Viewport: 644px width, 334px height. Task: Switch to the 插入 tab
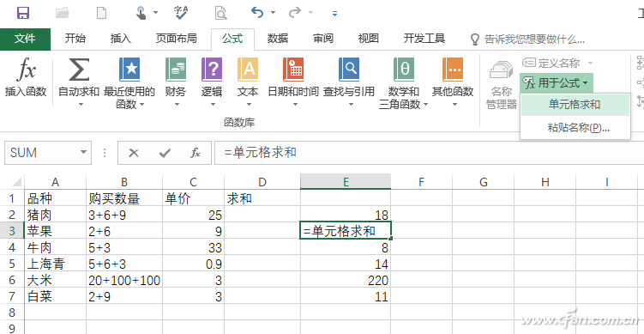(121, 39)
